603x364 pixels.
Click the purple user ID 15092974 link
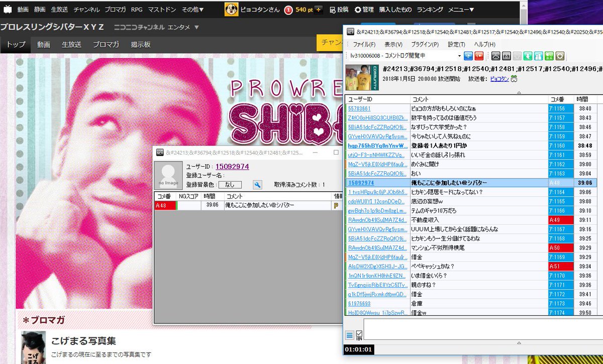[232, 167]
